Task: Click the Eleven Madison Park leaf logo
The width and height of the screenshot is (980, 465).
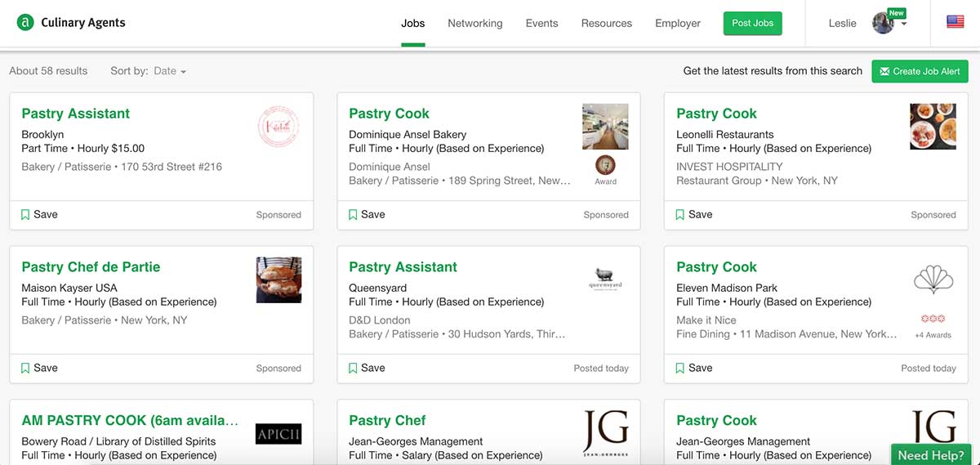Action: [933, 279]
